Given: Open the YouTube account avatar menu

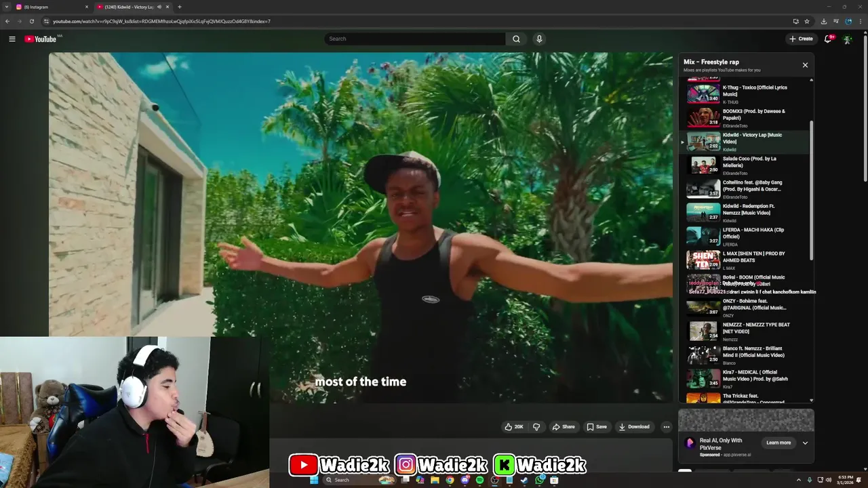Looking at the screenshot, I should click(x=847, y=39).
